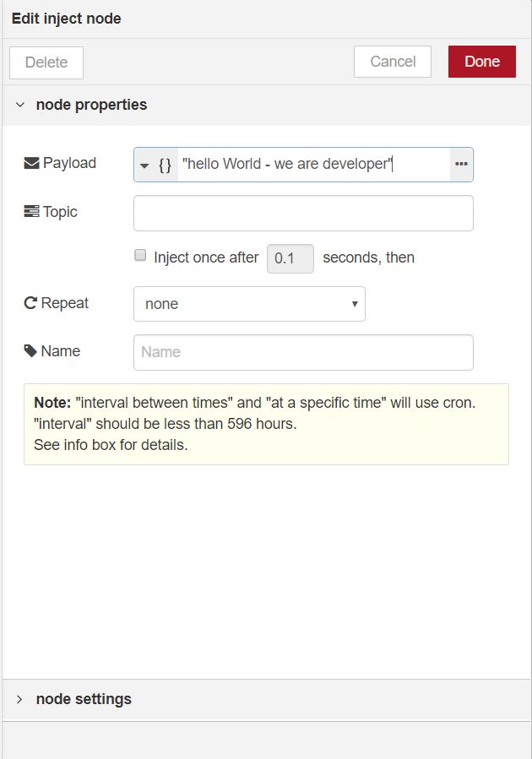Click the tag icon beside Name
This screenshot has height=759, width=532.
pos(30,351)
